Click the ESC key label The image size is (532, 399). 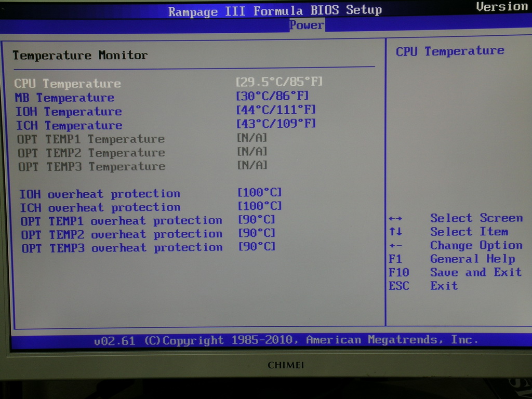pyautogui.click(x=399, y=286)
